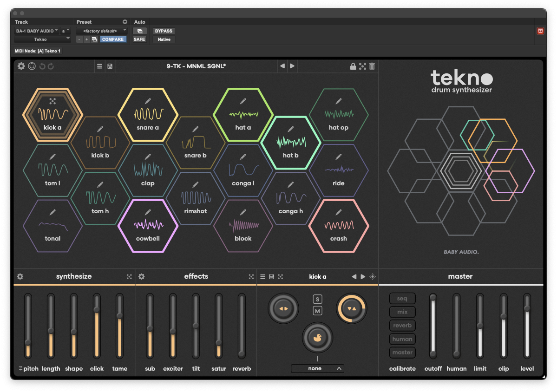Screen dimensions: 557x392
Task: Solo kick a with S button
Action: 317,299
